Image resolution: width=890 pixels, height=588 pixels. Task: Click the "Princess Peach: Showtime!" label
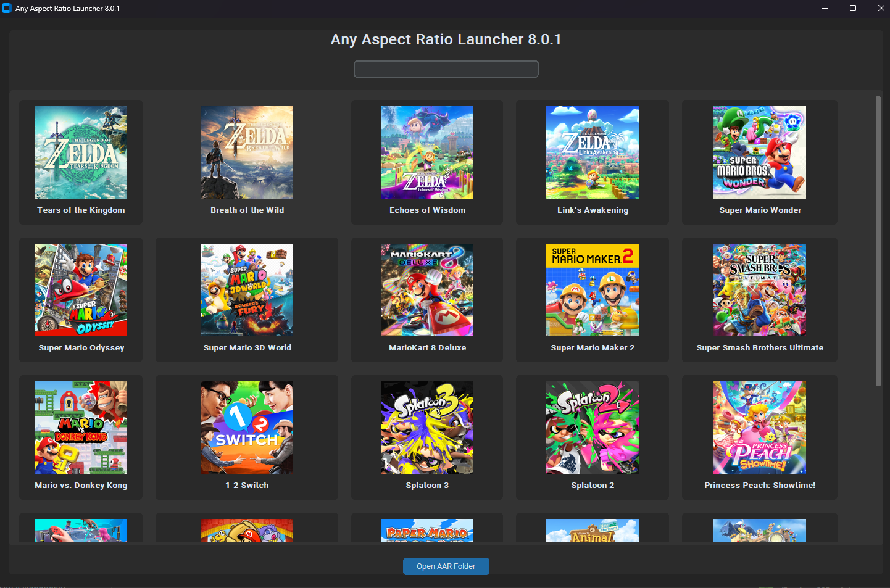point(760,486)
